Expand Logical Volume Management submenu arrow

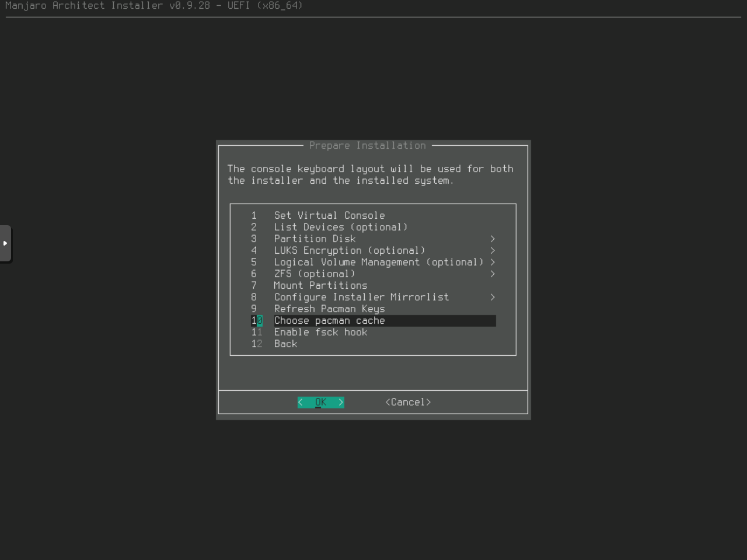pyautogui.click(x=493, y=262)
